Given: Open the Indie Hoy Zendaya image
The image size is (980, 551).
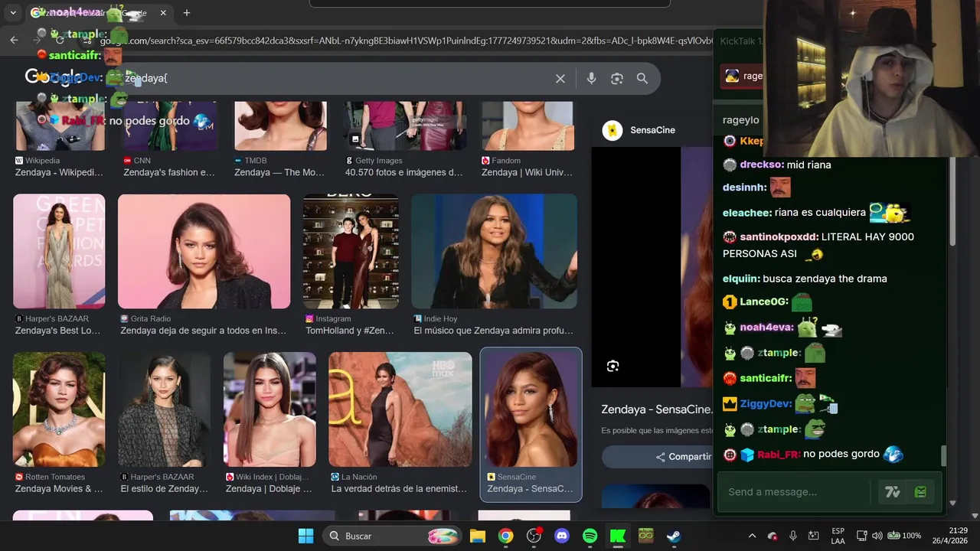Looking at the screenshot, I should click(x=494, y=251).
